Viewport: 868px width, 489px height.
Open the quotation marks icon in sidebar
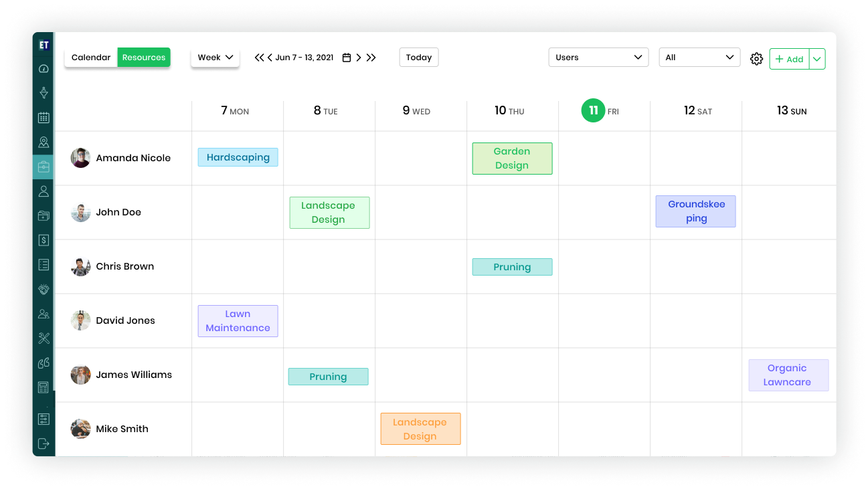click(x=44, y=363)
